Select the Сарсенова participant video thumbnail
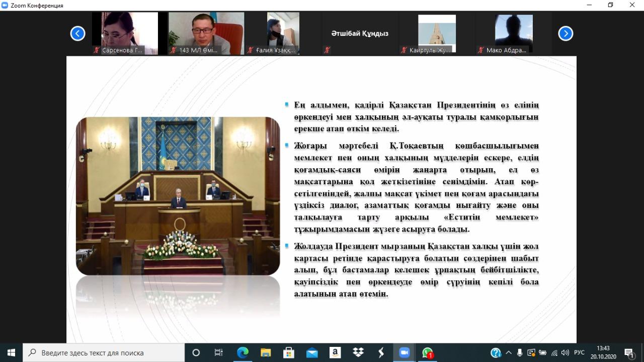Screen dimensions: 644x362 (125, 33)
